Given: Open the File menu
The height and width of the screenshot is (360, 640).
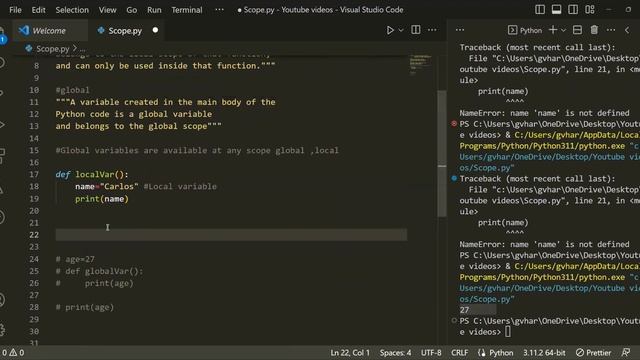Looking at the screenshot, I should click(x=16, y=10).
